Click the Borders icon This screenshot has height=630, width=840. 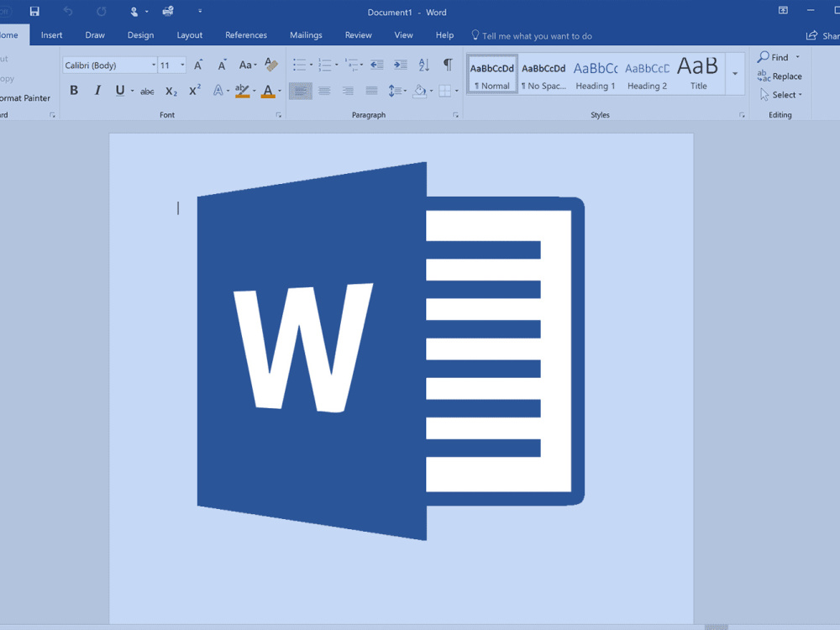coord(444,91)
